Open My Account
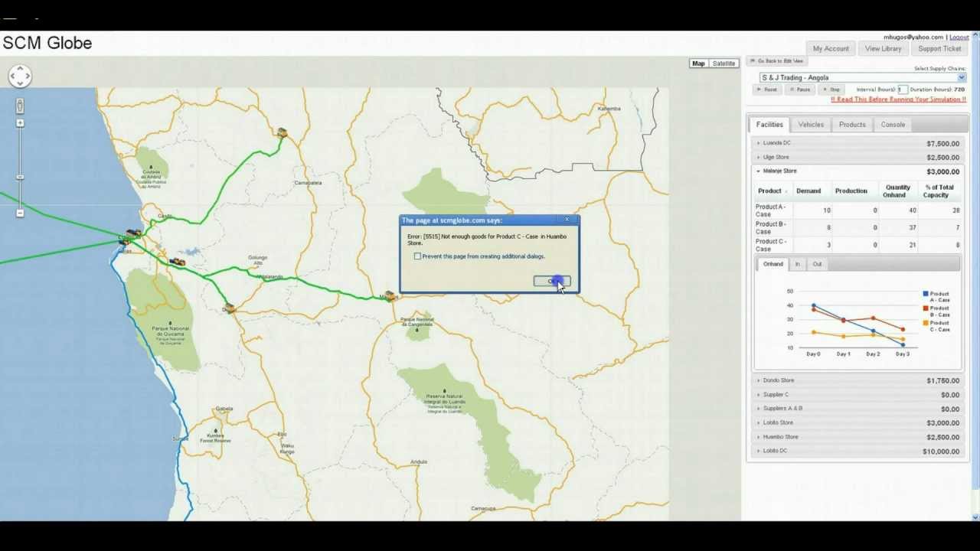Screen dimensions: 980x551 point(831,48)
